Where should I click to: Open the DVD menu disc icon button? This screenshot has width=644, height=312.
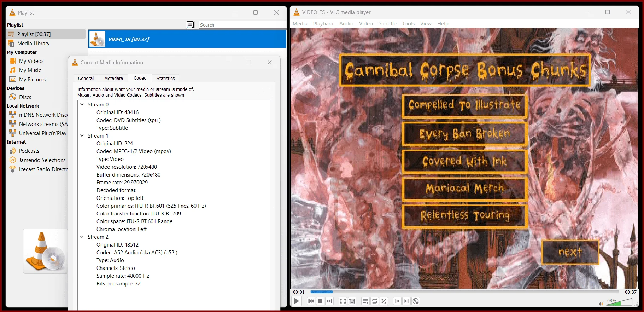click(x=416, y=301)
